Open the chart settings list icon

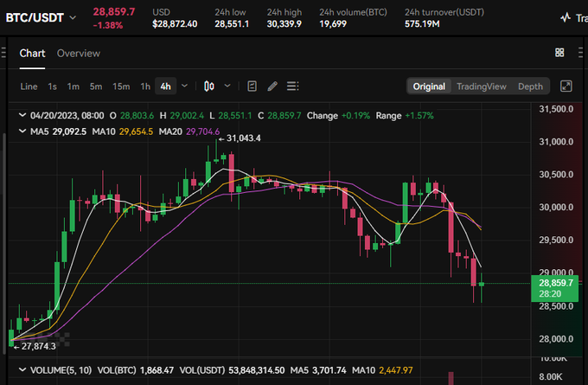293,87
